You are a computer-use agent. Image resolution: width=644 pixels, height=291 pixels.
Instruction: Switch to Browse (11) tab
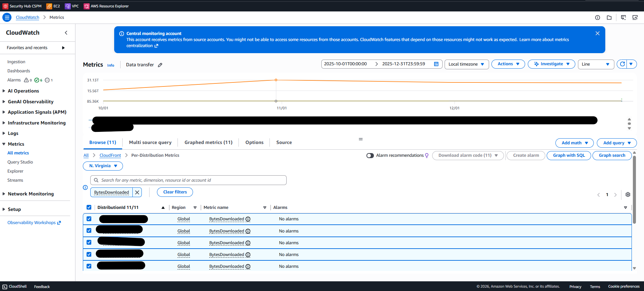pyautogui.click(x=103, y=142)
